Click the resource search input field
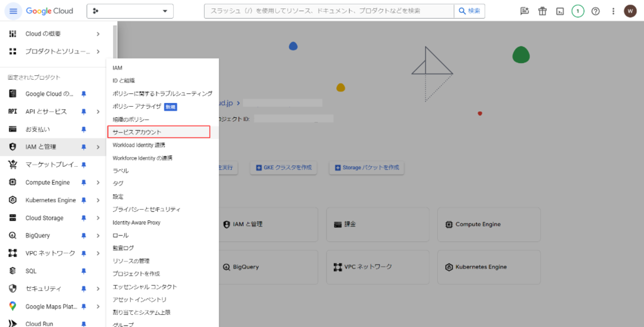This screenshot has height=327, width=644. pos(328,11)
